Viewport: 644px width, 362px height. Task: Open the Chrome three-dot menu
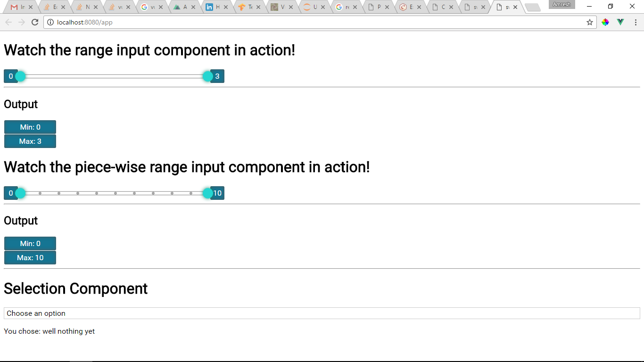click(636, 22)
